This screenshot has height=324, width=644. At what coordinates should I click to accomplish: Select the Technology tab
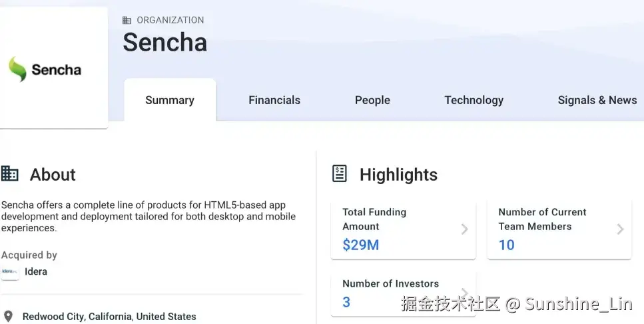[474, 100]
